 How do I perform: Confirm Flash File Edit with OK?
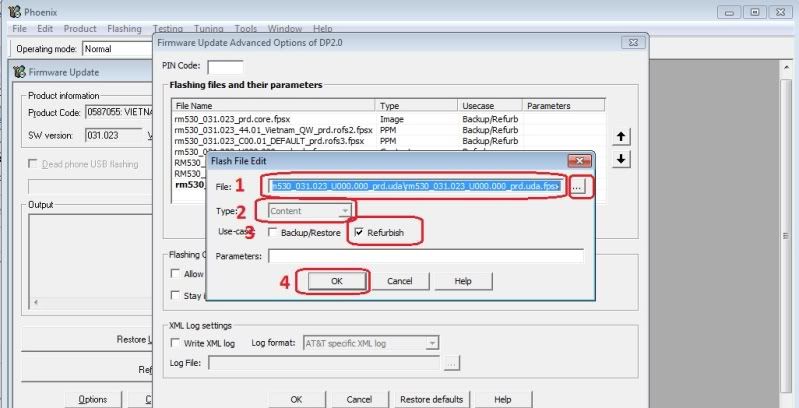(x=337, y=281)
